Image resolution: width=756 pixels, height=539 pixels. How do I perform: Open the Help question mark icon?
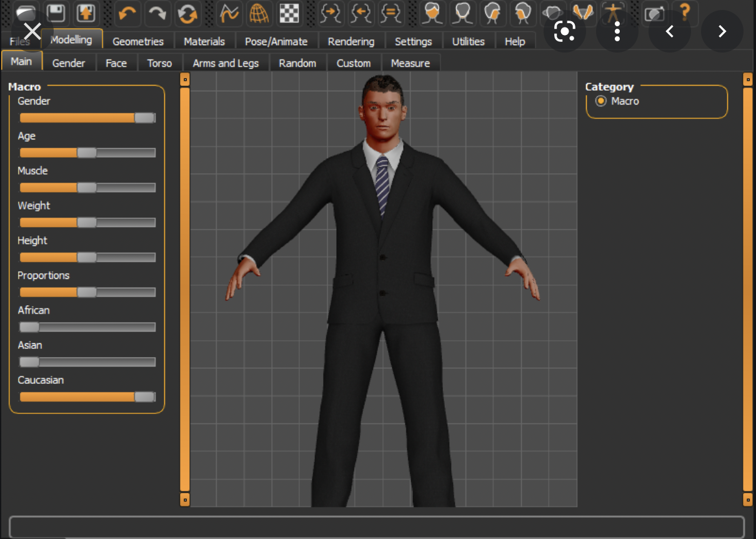pos(685,12)
